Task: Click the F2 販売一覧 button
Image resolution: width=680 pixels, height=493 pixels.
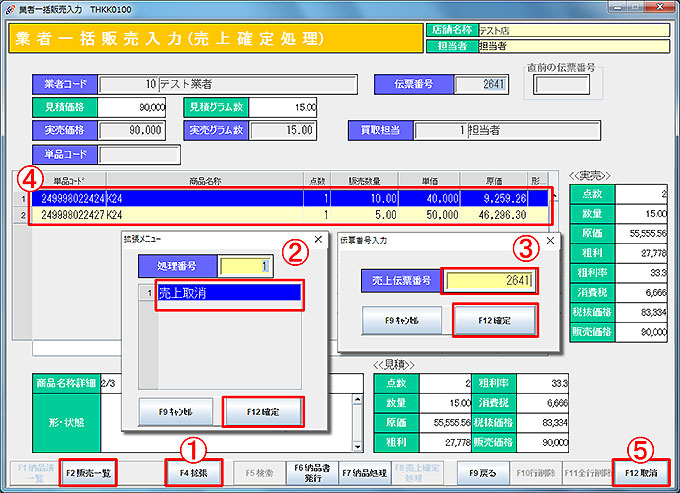Action: pyautogui.click(x=88, y=471)
